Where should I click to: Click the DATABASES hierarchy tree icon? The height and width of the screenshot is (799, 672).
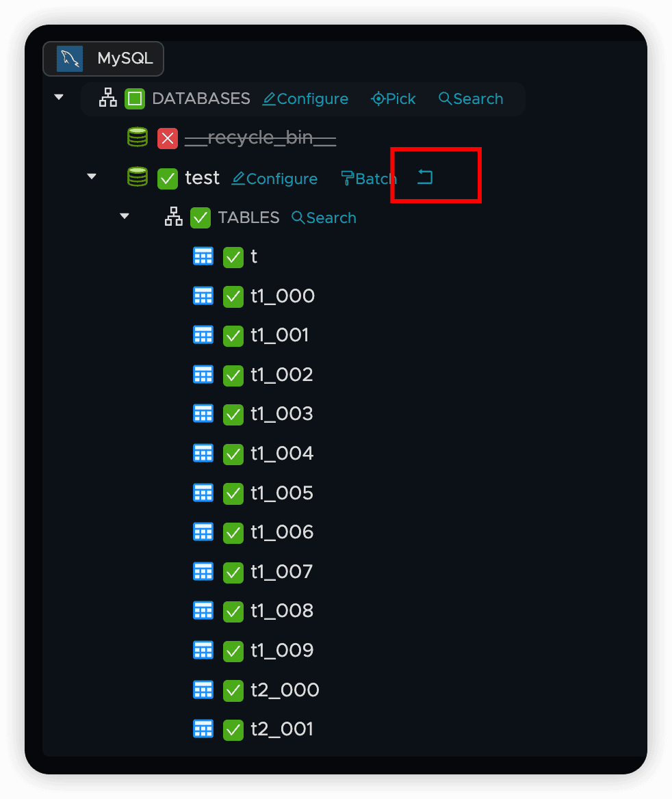[x=107, y=98]
